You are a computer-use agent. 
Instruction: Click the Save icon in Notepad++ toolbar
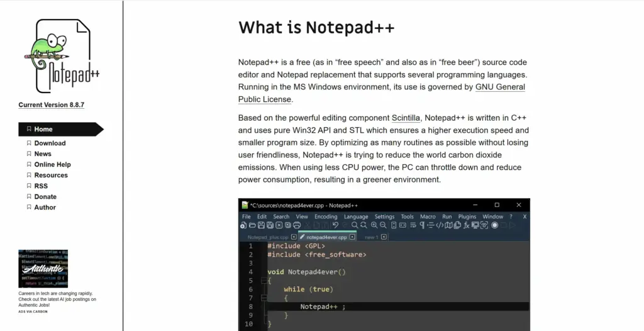[x=261, y=225]
